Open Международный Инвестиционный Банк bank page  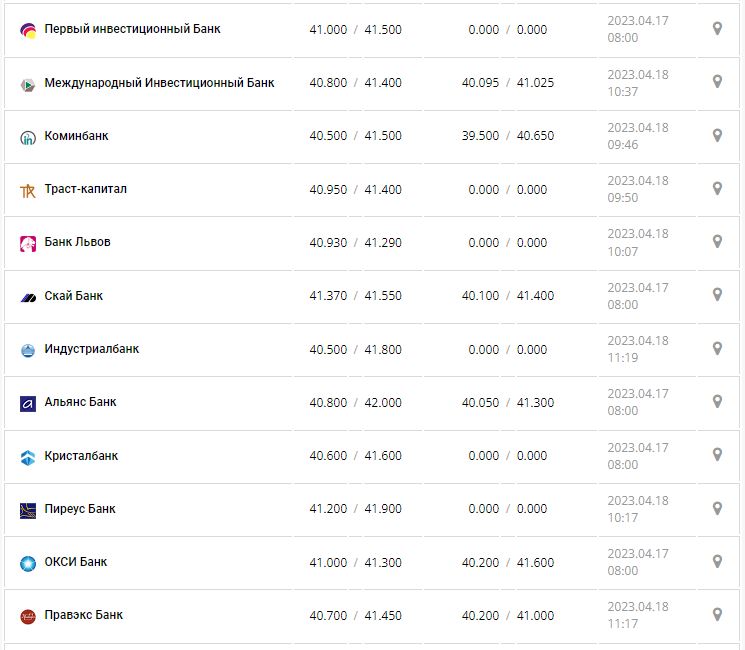pos(159,83)
